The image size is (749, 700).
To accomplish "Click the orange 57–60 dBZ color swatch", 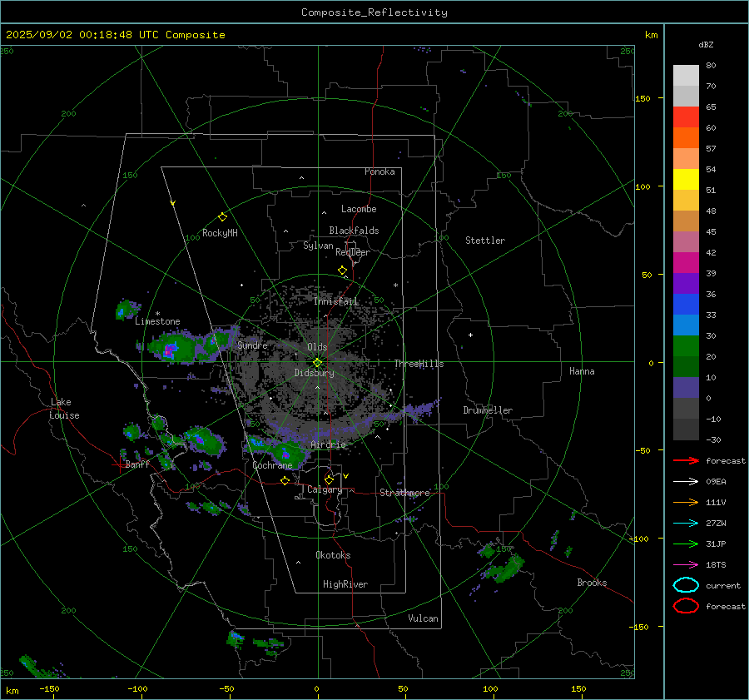I will click(x=686, y=138).
